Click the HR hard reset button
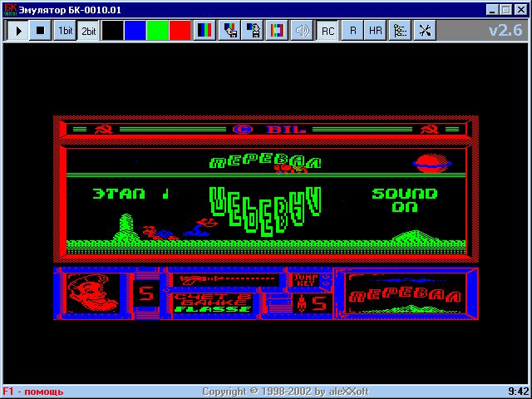532x399 pixels. pyautogui.click(x=375, y=31)
